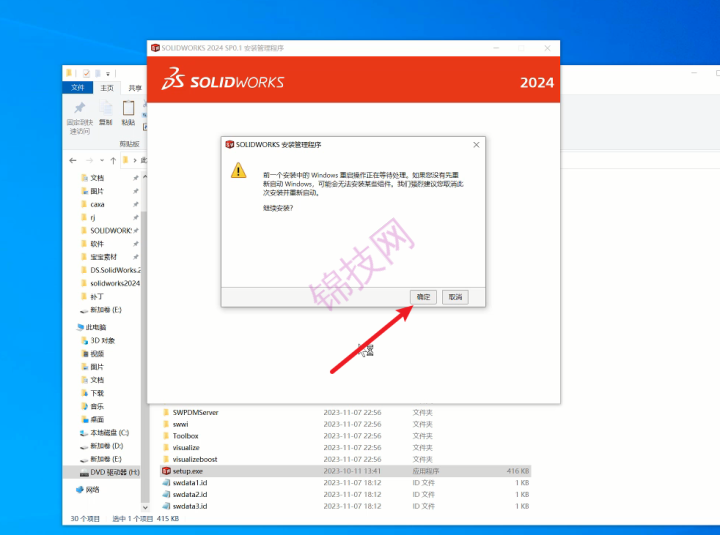This screenshot has width=720, height=535.
Task: Open 3D 对象 in navigation pane
Action: [102, 340]
